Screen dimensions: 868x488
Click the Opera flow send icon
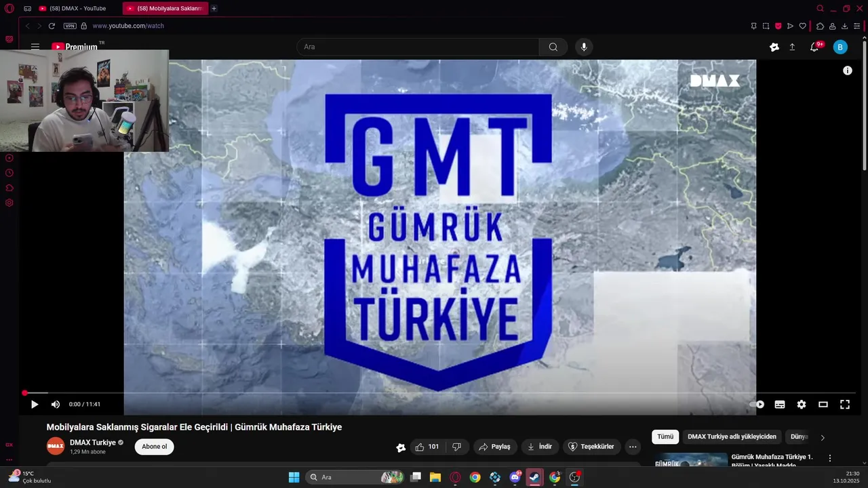click(790, 26)
